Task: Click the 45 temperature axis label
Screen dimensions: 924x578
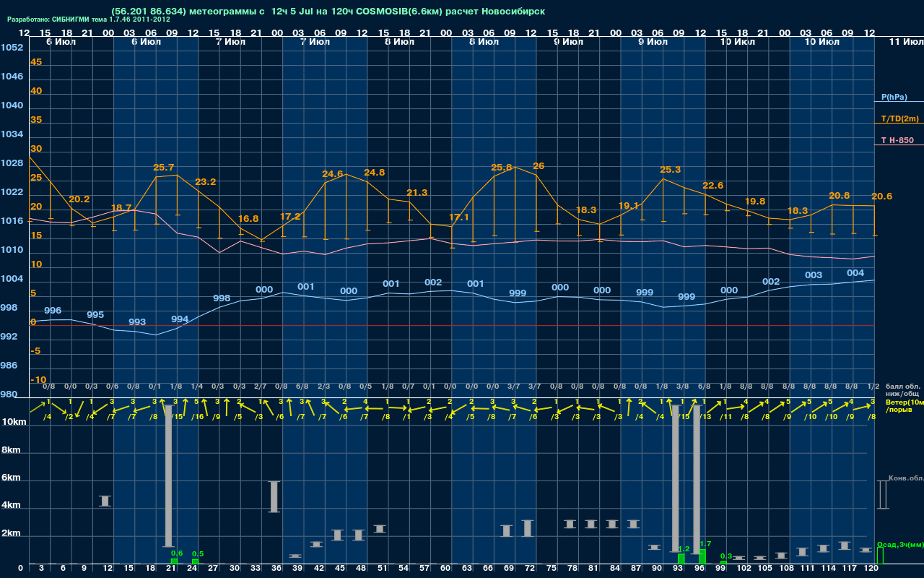Action: (36, 62)
